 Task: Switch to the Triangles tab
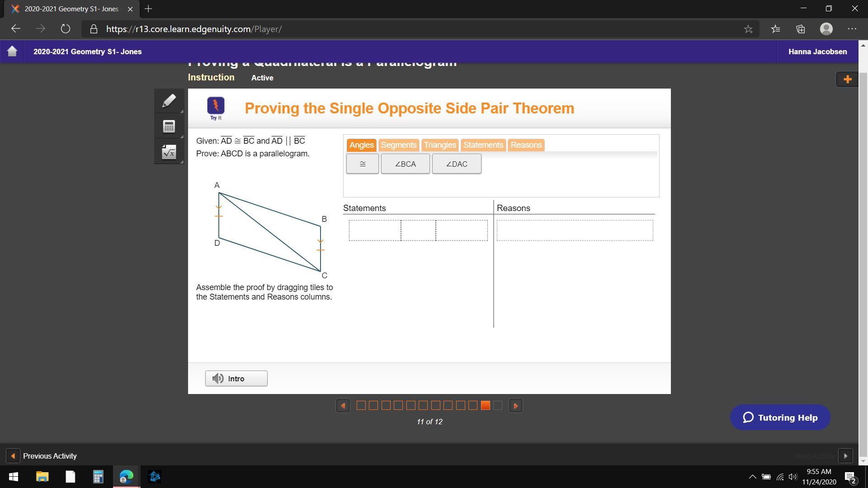[439, 145]
